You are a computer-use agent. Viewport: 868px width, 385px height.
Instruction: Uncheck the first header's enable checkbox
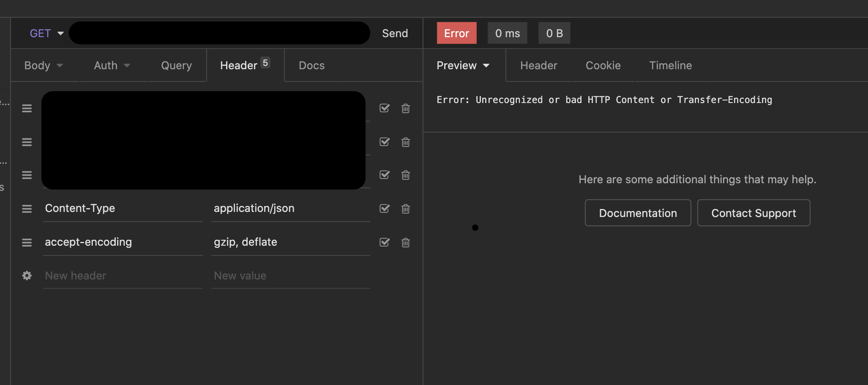pos(385,108)
